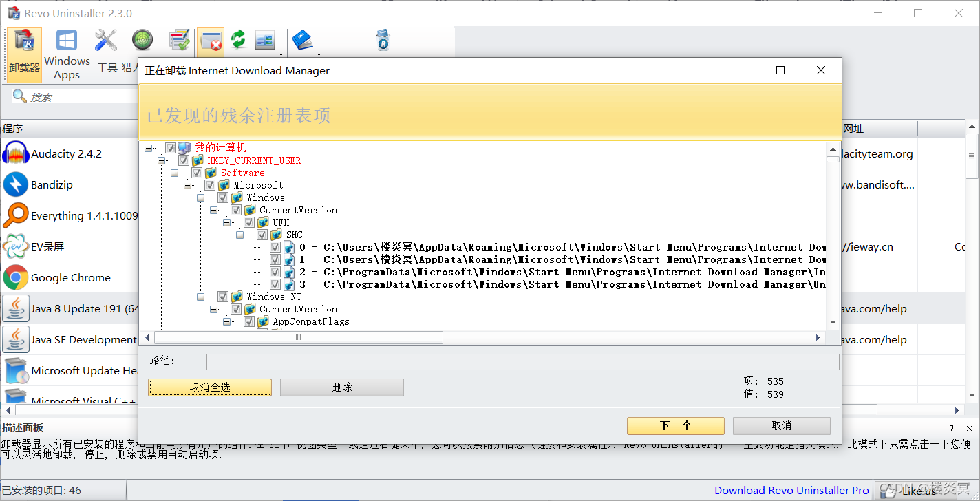This screenshot has height=501, width=980.
Task: Collapse the UFH node
Action: point(227,222)
